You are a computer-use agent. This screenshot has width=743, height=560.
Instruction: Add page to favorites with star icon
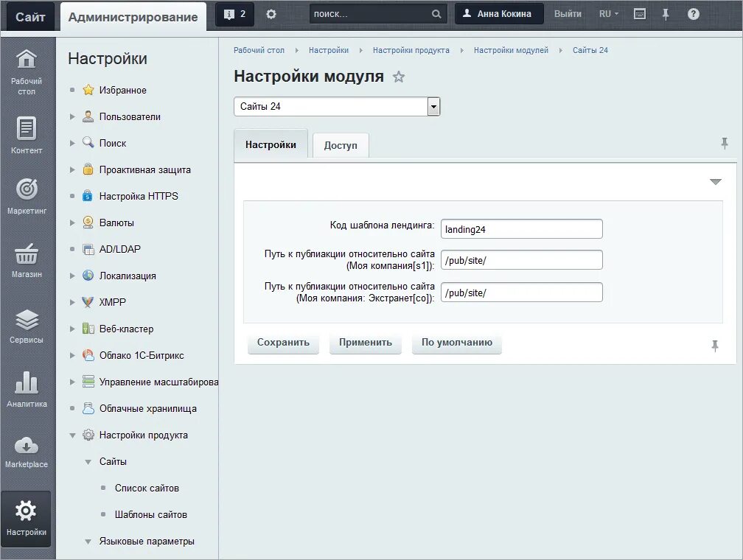[399, 77]
